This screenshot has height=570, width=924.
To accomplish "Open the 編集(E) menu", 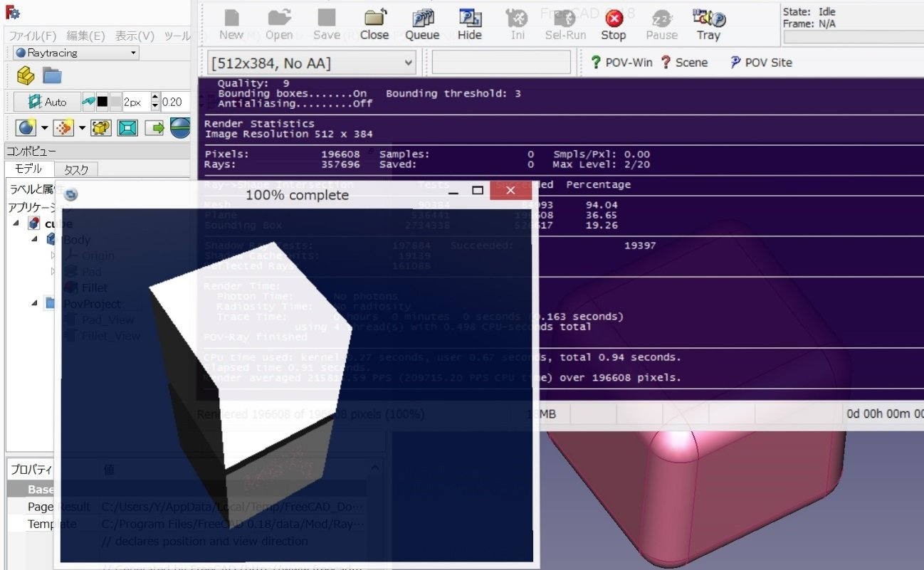I will (86, 36).
